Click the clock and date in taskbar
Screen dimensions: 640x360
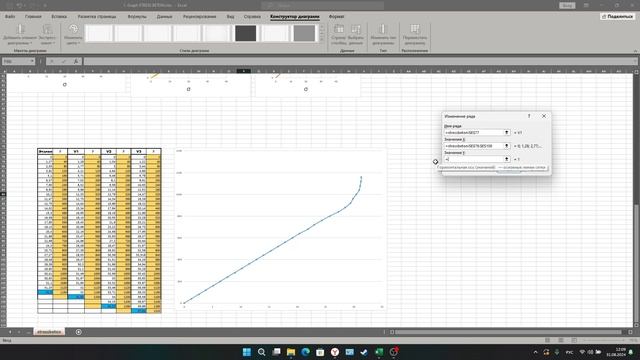click(x=616, y=352)
